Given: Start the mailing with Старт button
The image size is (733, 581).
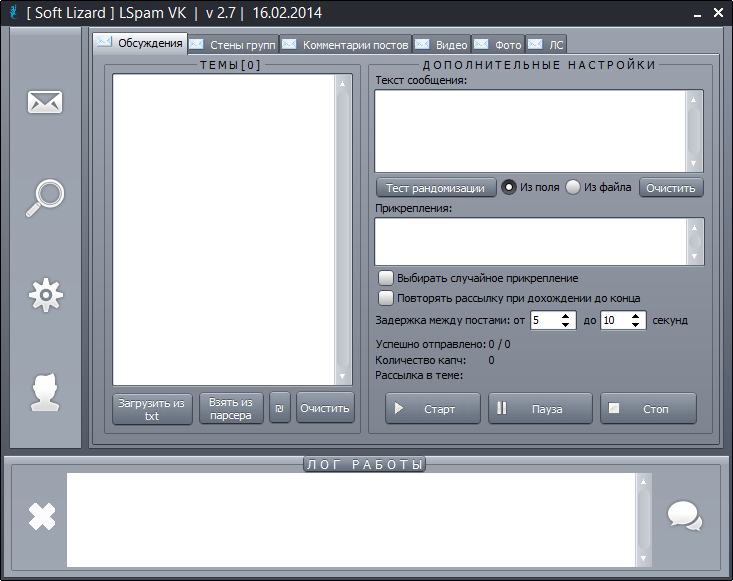Looking at the screenshot, I should pyautogui.click(x=432, y=409).
